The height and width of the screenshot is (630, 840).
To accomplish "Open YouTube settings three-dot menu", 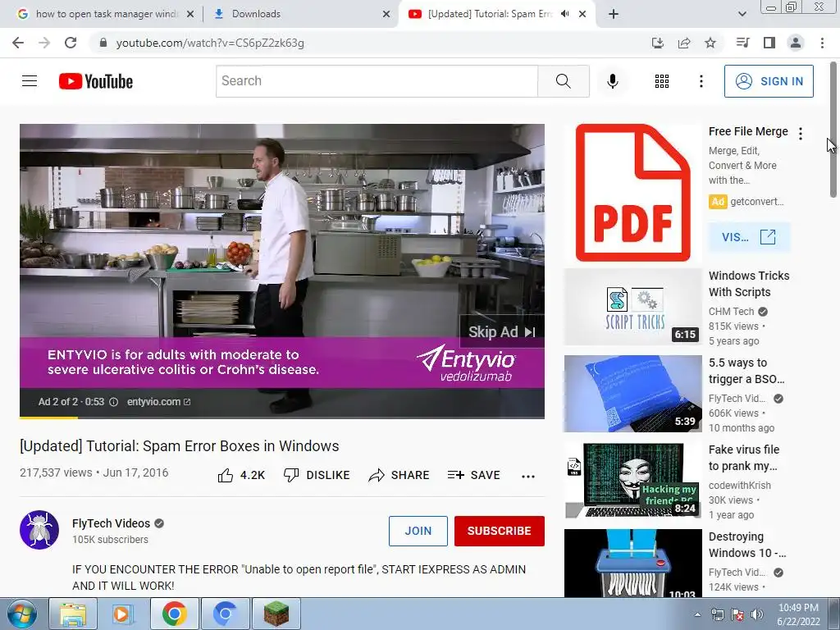I will click(701, 81).
